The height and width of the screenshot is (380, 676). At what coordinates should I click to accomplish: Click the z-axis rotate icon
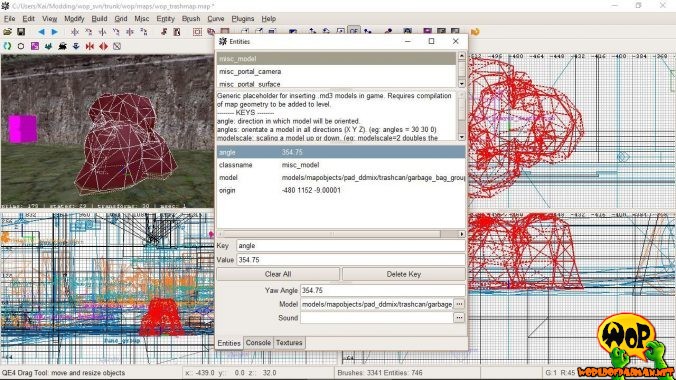pos(144,32)
